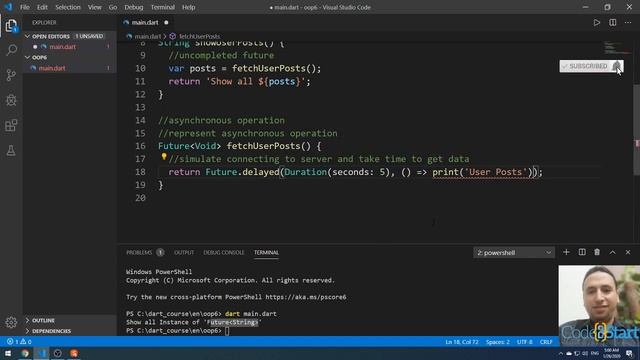The image size is (640, 360).
Task: Open the Extensions view
Action: (x=11, y=125)
